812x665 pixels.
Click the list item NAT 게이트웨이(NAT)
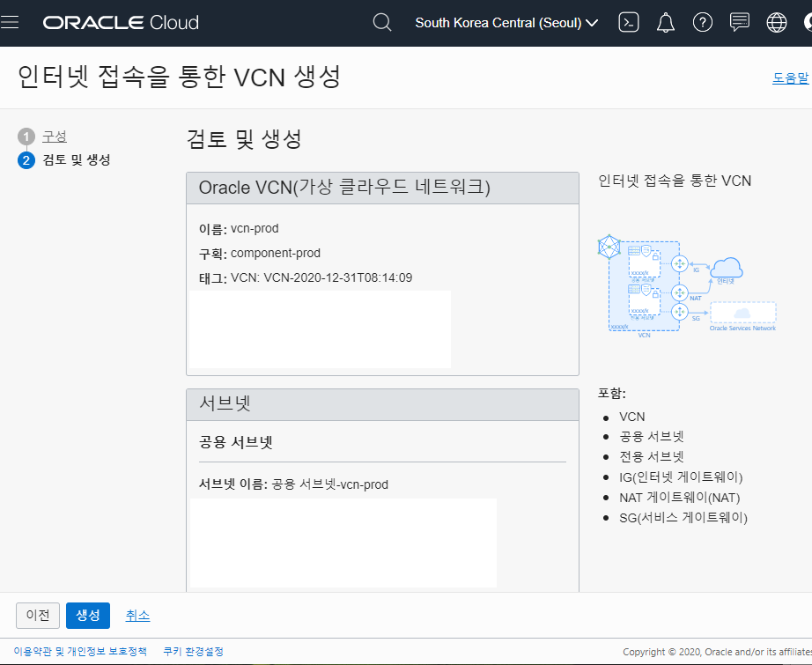point(679,498)
